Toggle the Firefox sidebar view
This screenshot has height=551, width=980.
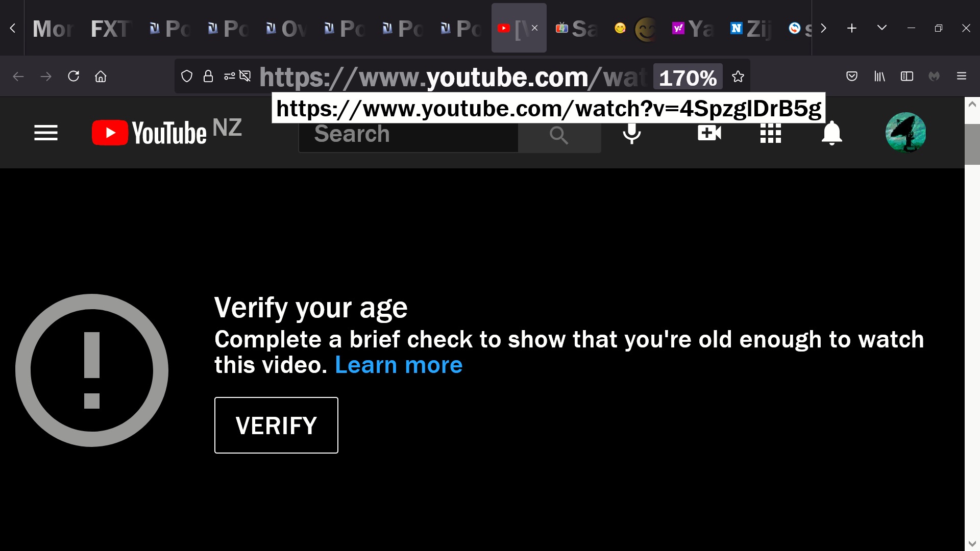tap(907, 77)
